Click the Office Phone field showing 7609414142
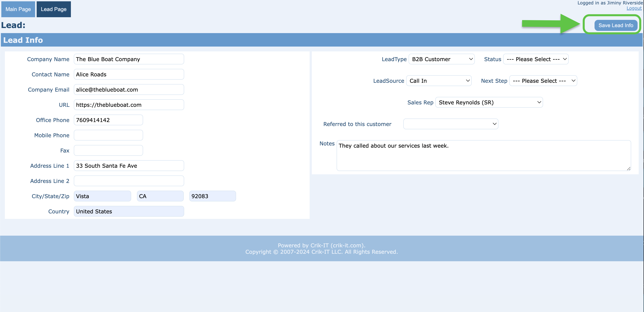This screenshot has height=312, width=644. click(108, 120)
